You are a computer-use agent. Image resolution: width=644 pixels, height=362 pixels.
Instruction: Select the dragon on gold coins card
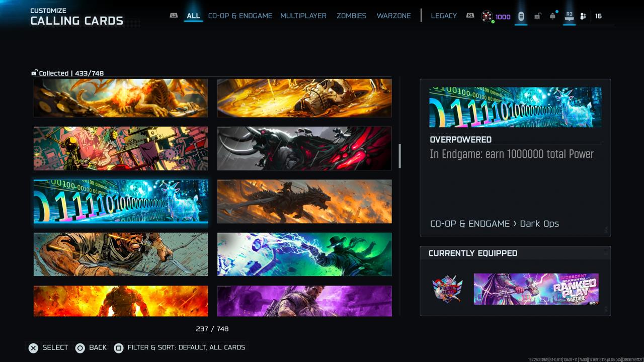click(121, 98)
